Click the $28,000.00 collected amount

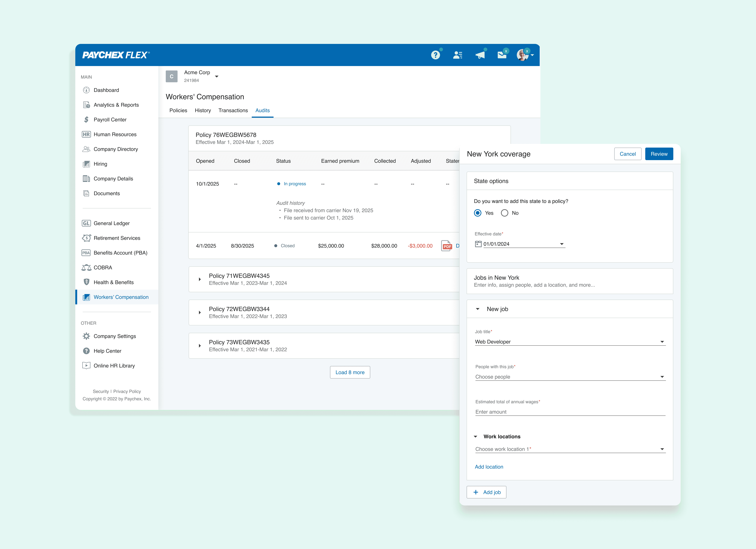(x=384, y=246)
